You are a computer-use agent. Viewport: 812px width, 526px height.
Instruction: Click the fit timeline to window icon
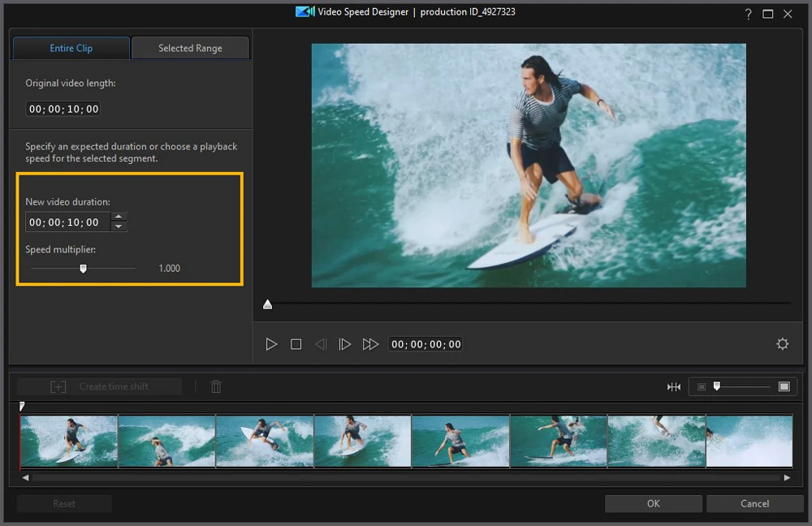(674, 387)
